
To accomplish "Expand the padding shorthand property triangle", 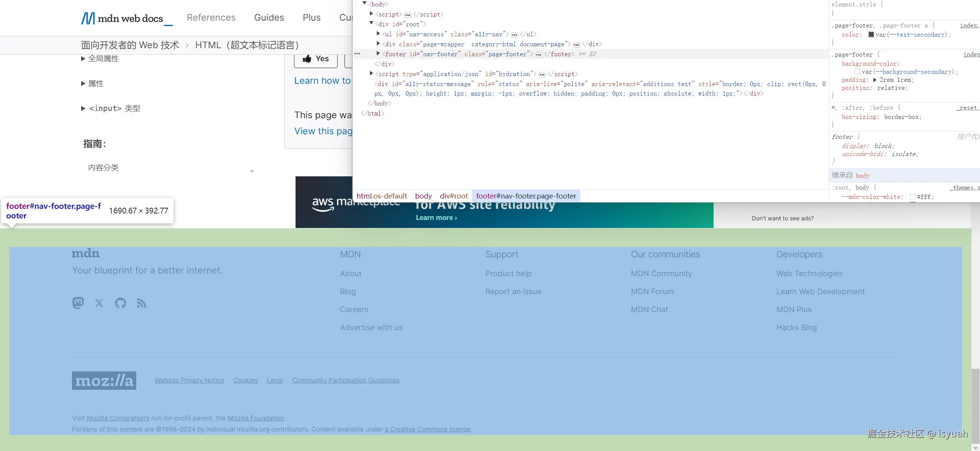I will click(x=875, y=80).
